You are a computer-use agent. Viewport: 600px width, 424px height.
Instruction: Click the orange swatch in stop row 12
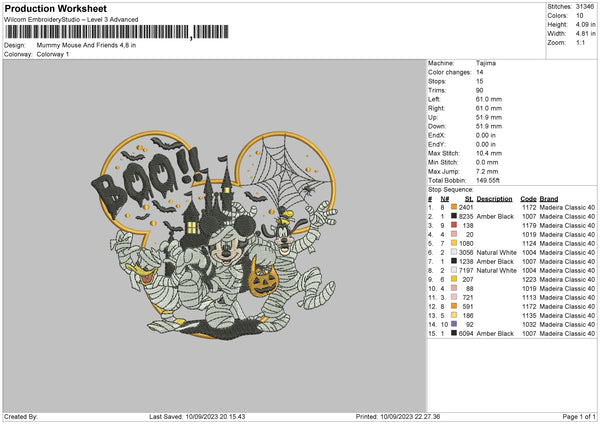pos(454,306)
